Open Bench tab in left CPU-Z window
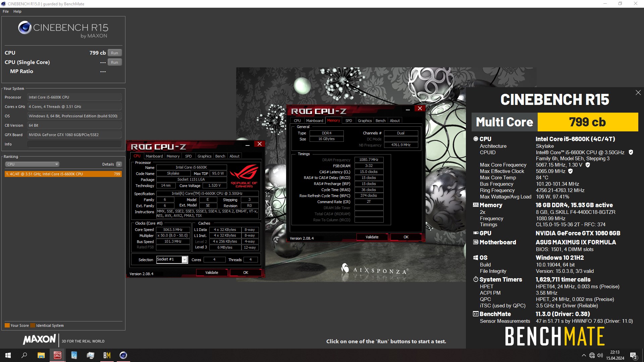Viewport: 644px width, 362px height. 220,156
